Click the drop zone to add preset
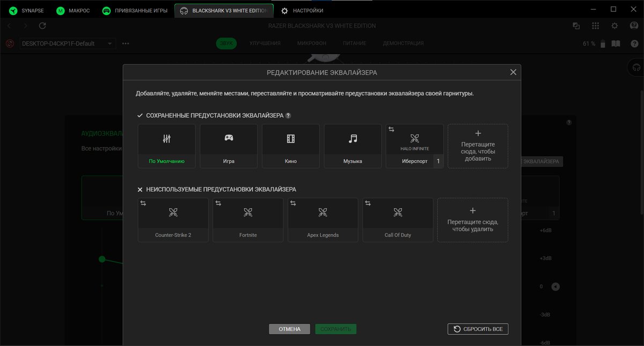This screenshot has height=346, width=644. pos(478,146)
